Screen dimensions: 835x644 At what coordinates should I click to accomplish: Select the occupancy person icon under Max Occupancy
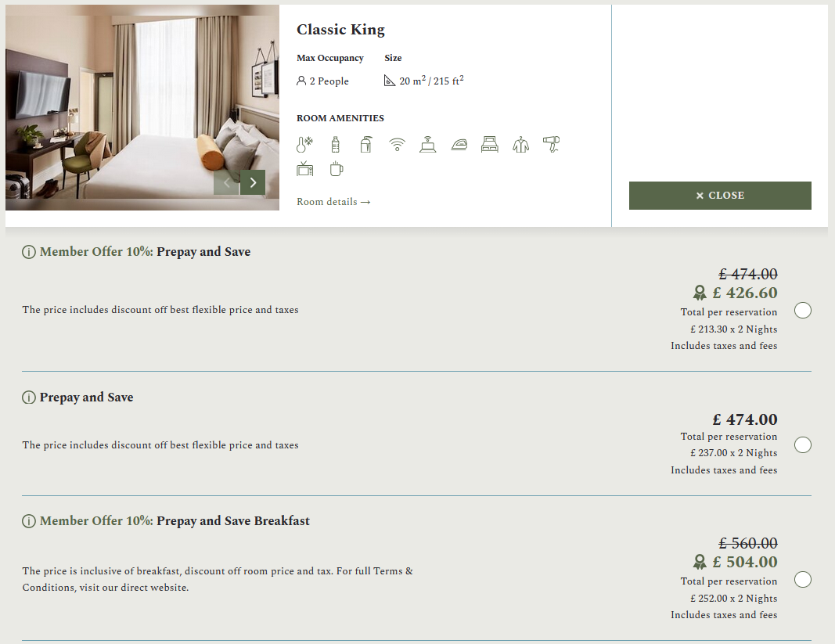click(301, 81)
